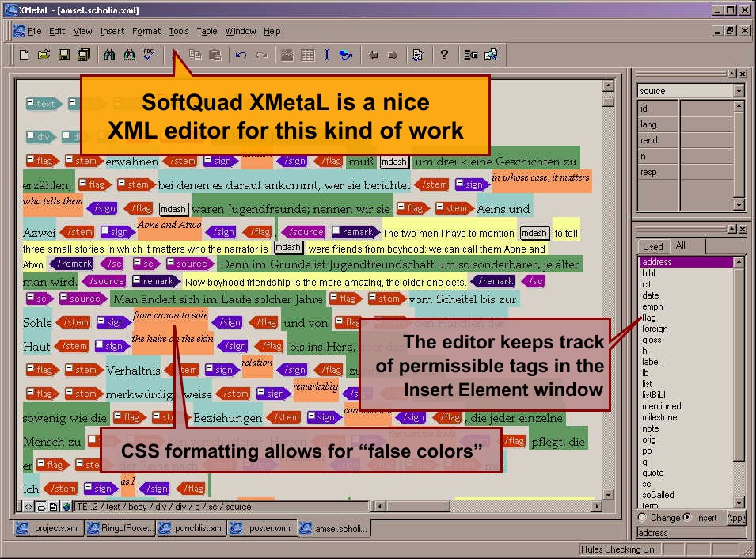756x559 pixels.
Task: Select the rend attribute row
Action: coord(685,140)
